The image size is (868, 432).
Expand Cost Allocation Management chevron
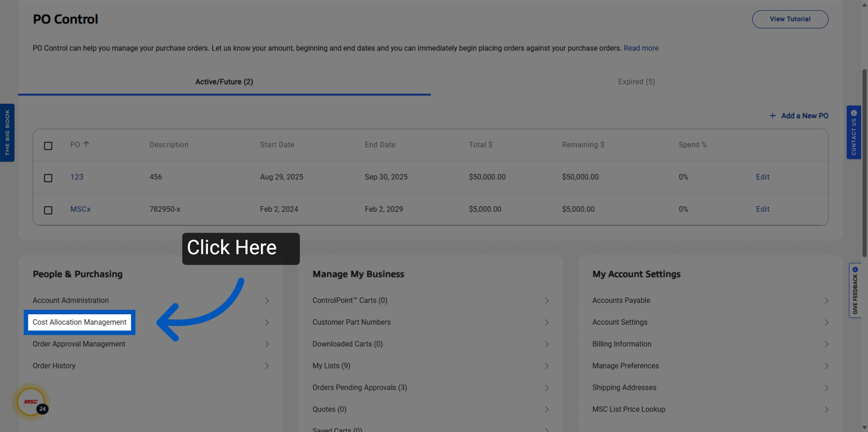pyautogui.click(x=267, y=322)
